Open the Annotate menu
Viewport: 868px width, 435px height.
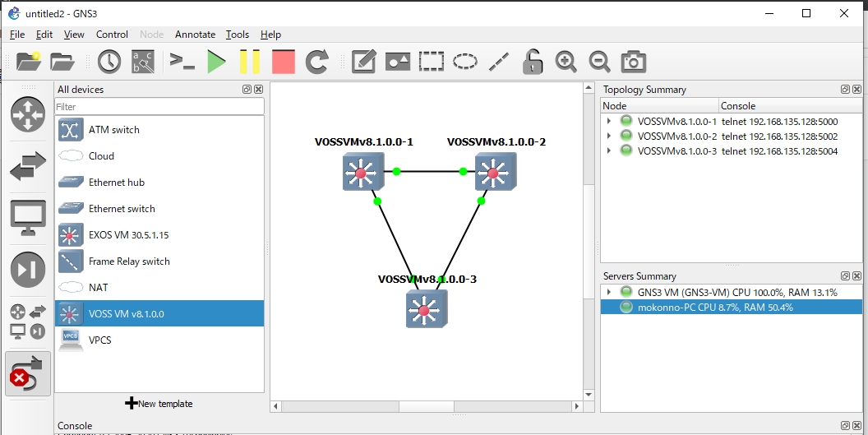[196, 35]
